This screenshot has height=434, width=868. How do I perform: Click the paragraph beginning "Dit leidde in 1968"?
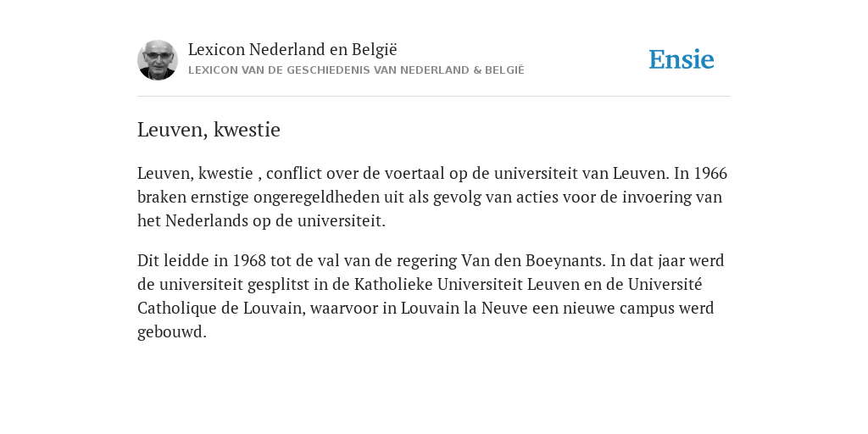coord(431,296)
